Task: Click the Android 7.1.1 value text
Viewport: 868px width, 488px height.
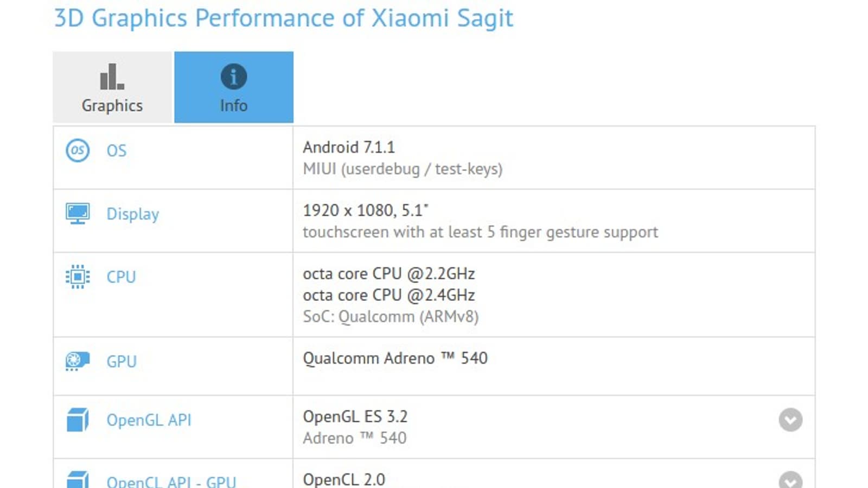Action: [349, 147]
